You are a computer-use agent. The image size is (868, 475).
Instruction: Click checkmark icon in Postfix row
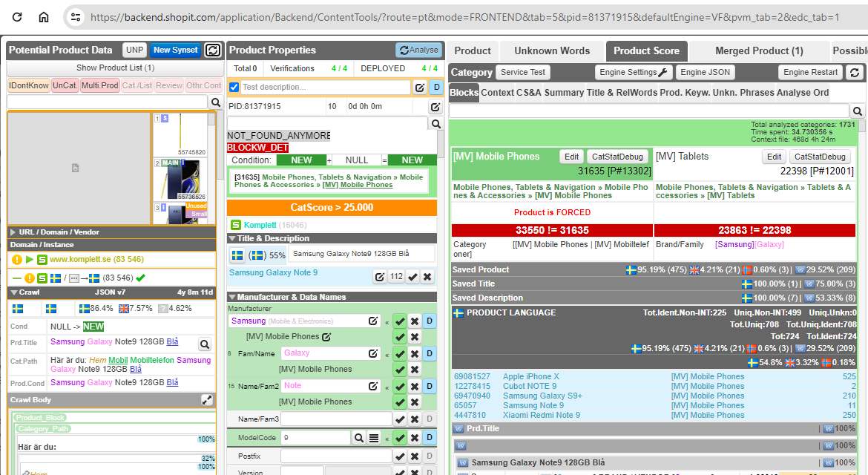point(400,456)
